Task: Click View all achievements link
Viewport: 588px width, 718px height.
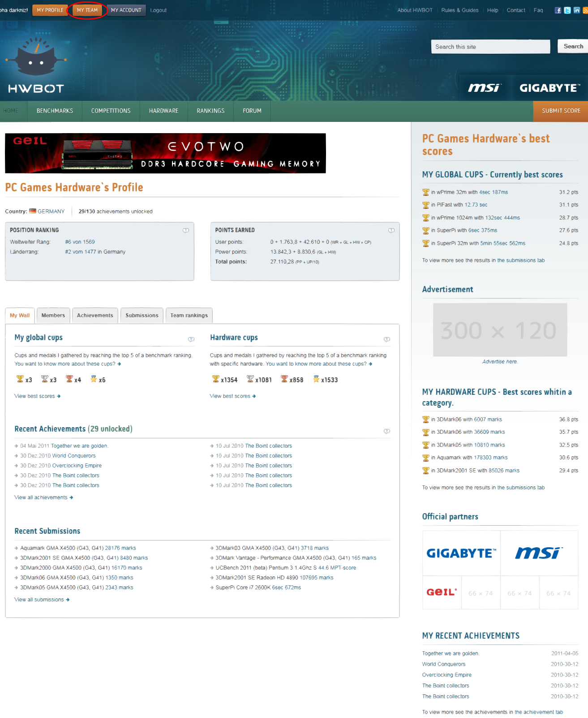Action: point(43,497)
